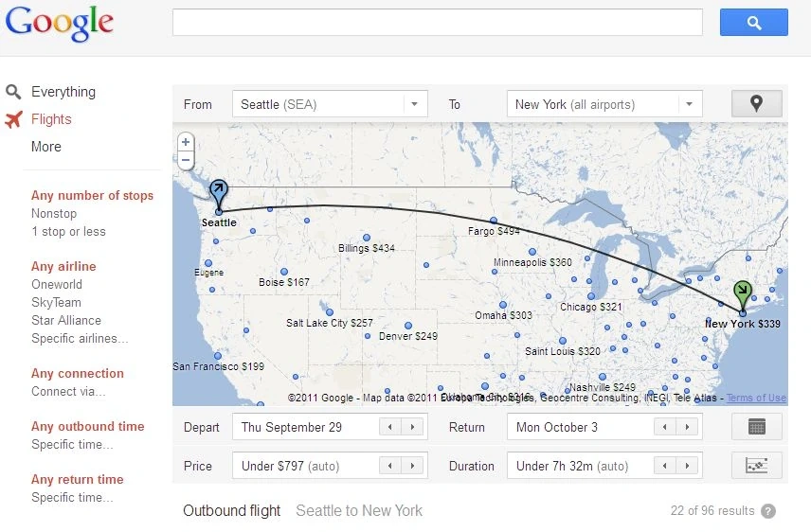Filter by Star Alliance airlines
The height and width of the screenshot is (532, 811).
[66, 321]
